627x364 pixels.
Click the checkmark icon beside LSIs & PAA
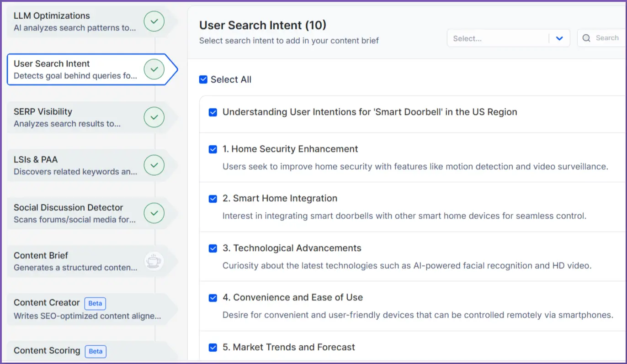tap(154, 165)
